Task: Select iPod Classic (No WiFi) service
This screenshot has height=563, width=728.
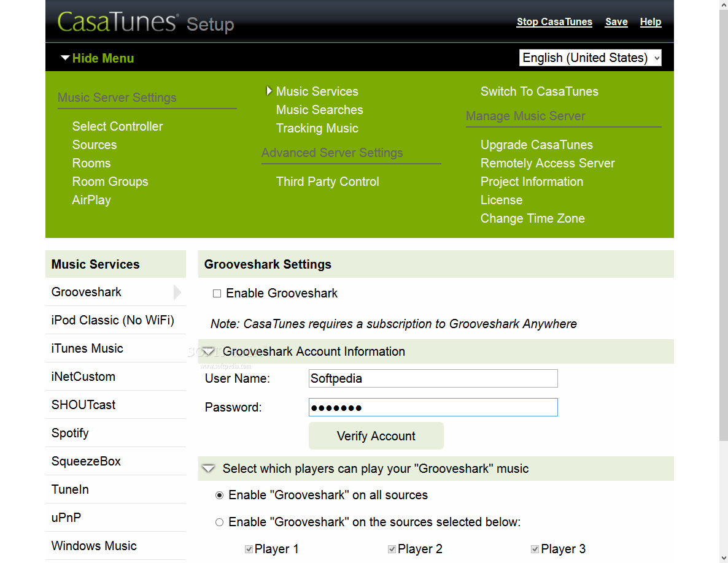Action: [115, 321]
